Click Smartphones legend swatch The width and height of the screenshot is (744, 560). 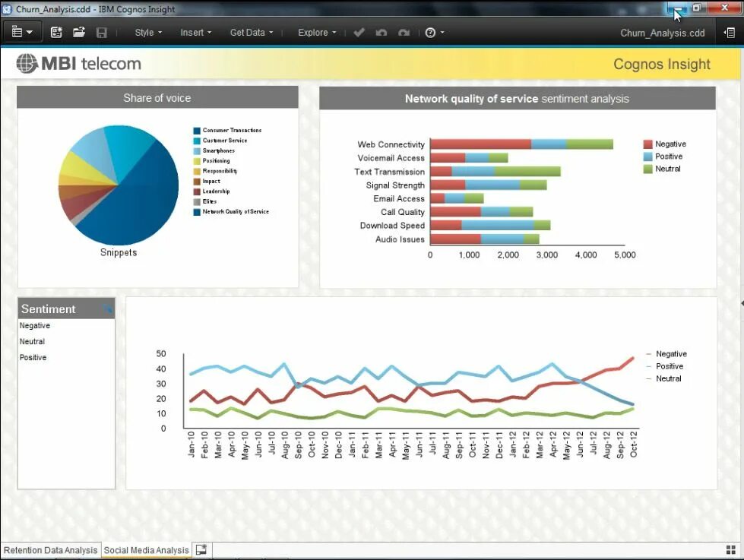(197, 151)
